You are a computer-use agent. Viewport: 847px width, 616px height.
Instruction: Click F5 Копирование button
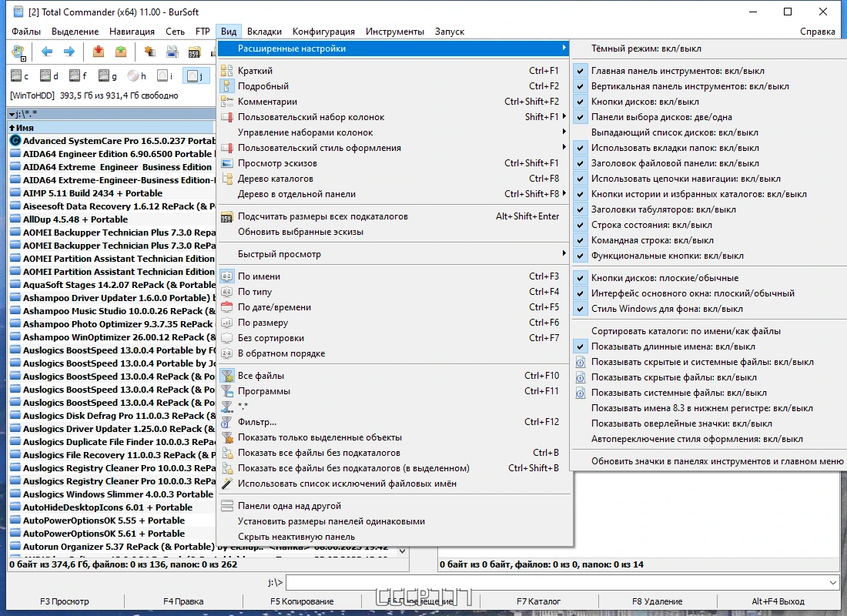302,601
